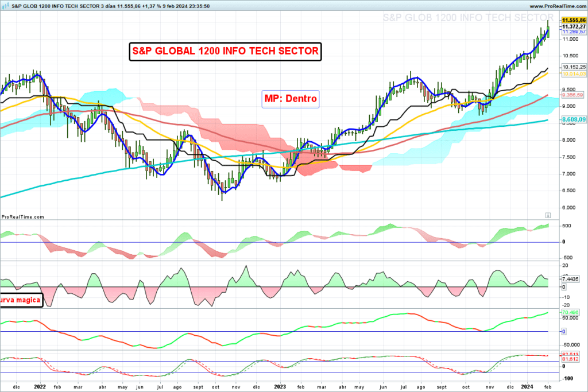Click the -500 indicator axis label
The height and width of the screenshot is (392, 588).
pyautogui.click(x=567, y=258)
